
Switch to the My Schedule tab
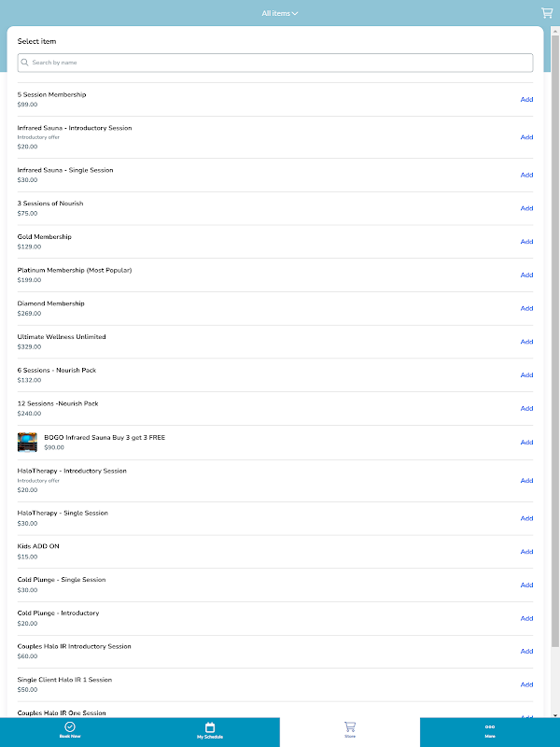click(x=210, y=732)
